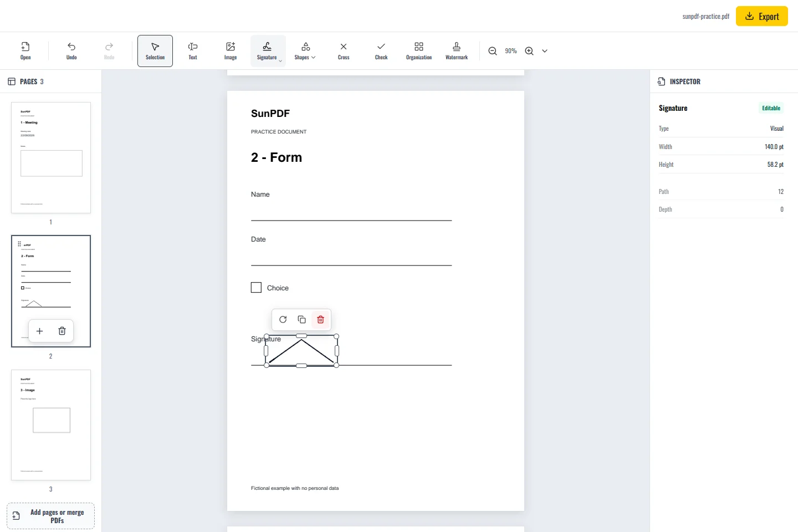Open a PDF file with Open tool
The image size is (798, 532).
click(x=25, y=51)
